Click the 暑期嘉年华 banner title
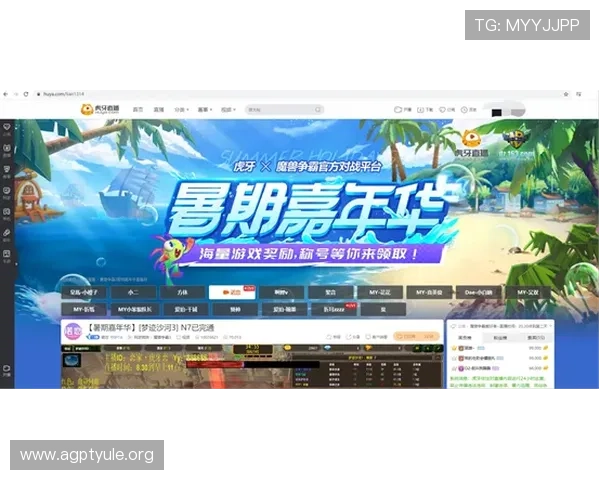This screenshot has height=480, width=600. (310, 209)
